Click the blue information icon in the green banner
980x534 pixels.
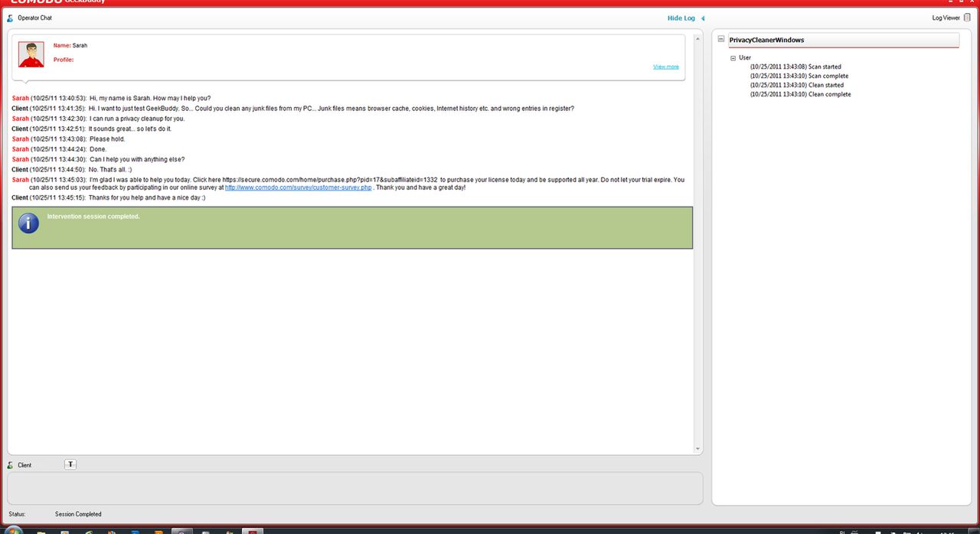click(x=28, y=223)
